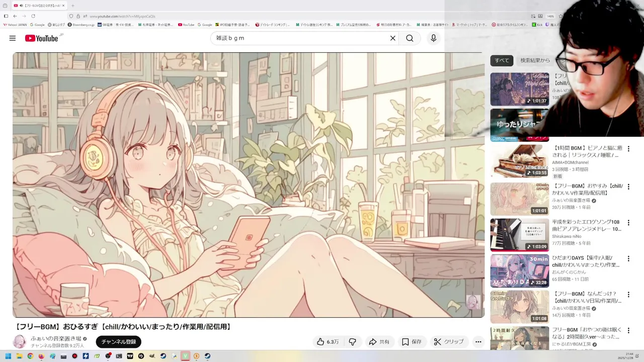Open the YouTube hamburger guide menu
Viewport: 644px width, 362px height.
click(x=13, y=38)
